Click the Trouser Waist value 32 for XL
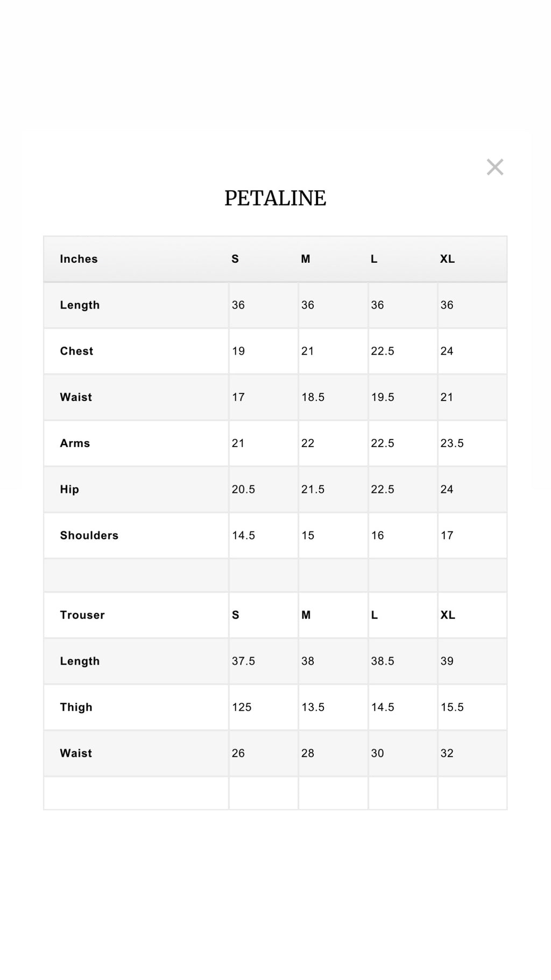Image resolution: width=551 pixels, height=980 pixels. click(447, 753)
